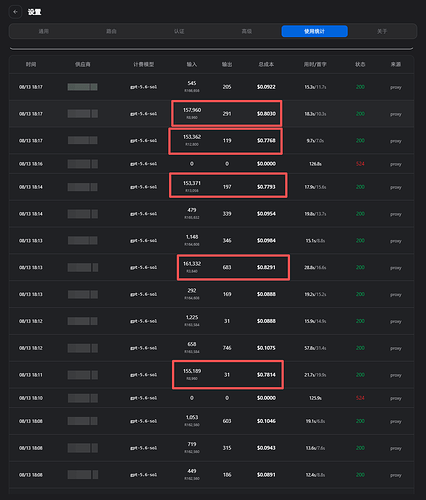Click the 状态 column header

pos(360,64)
